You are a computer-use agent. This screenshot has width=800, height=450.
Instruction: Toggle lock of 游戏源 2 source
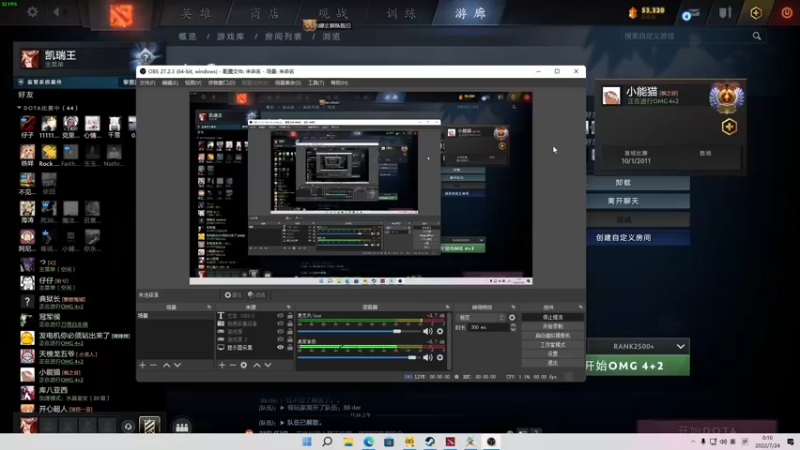click(290, 339)
